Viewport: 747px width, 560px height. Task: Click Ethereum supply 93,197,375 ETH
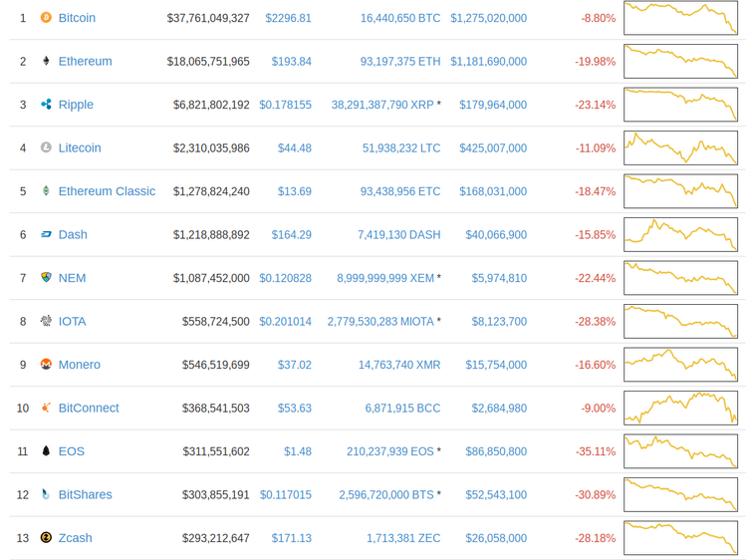400,62
